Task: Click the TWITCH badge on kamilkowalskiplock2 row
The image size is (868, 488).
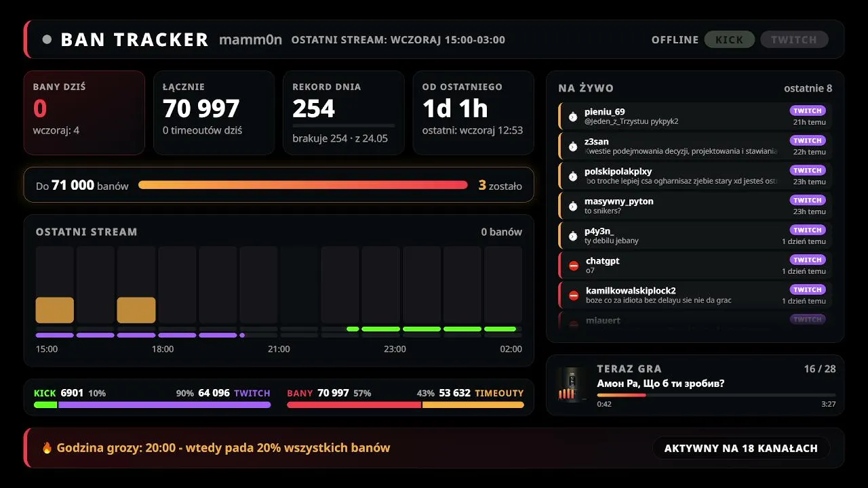Action: [808, 289]
